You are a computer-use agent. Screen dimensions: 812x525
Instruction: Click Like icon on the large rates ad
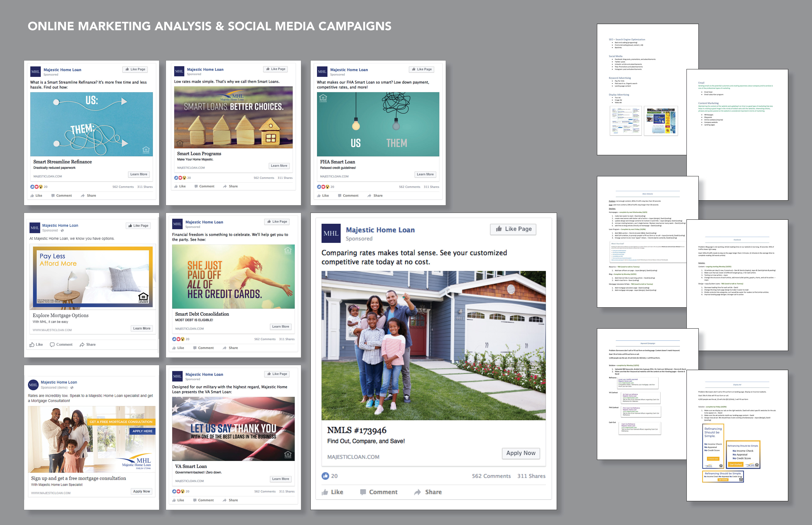coord(325,492)
